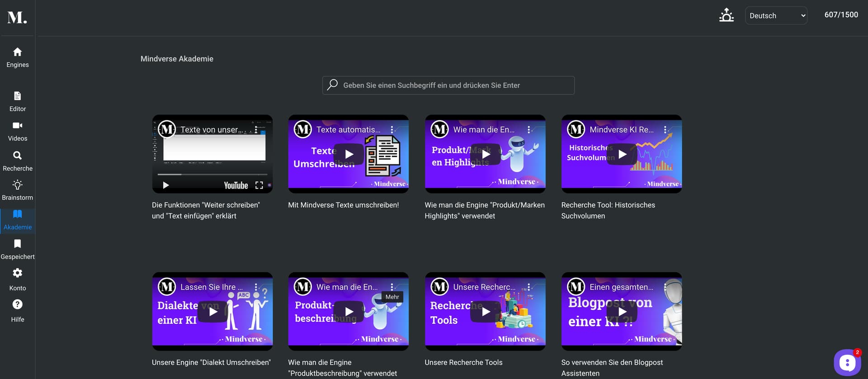Play the "Historisches Suchvolumen" video

click(x=622, y=154)
